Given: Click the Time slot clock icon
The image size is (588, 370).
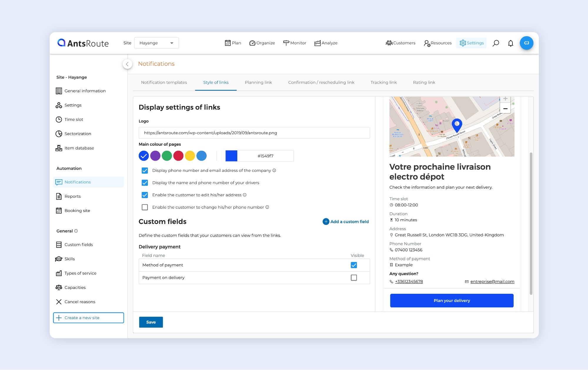Looking at the screenshot, I should click(x=59, y=119).
